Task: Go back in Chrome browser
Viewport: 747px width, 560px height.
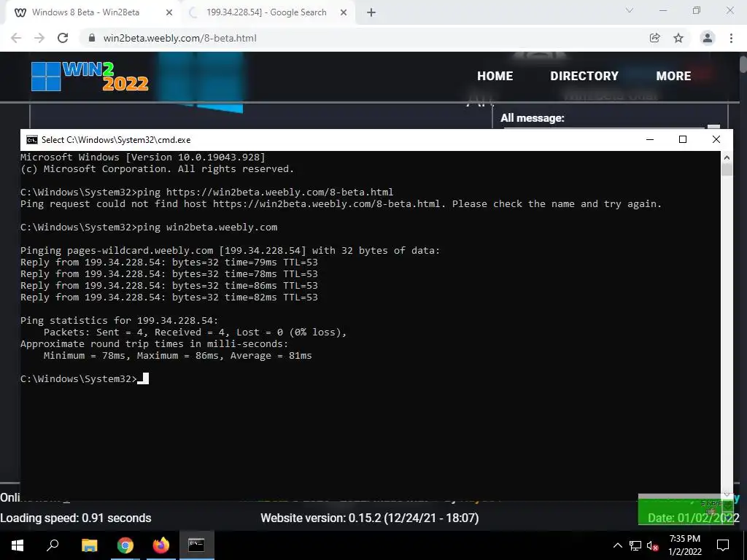Action: [x=16, y=38]
